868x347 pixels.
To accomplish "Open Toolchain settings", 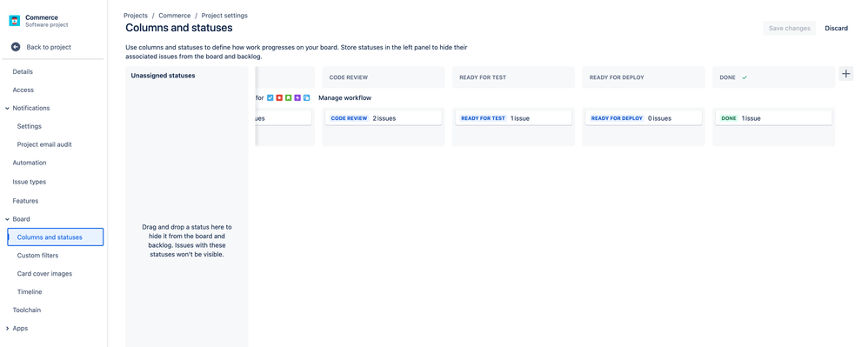I will [x=27, y=310].
